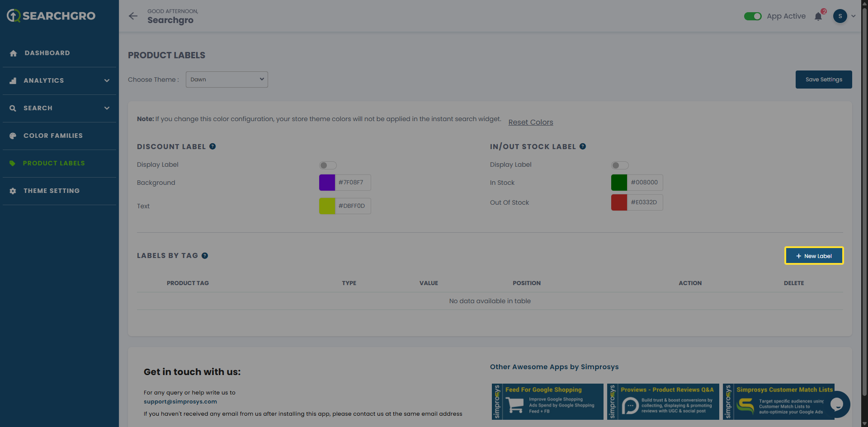Screen dimensions: 868x427
Task: Open the Choose Theme dropdown
Action: coord(226,80)
